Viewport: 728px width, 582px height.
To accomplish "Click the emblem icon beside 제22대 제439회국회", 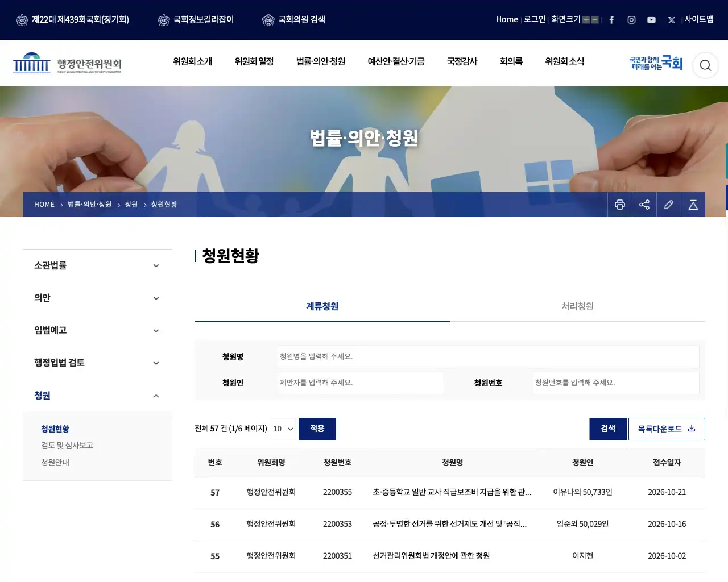I will pos(22,20).
